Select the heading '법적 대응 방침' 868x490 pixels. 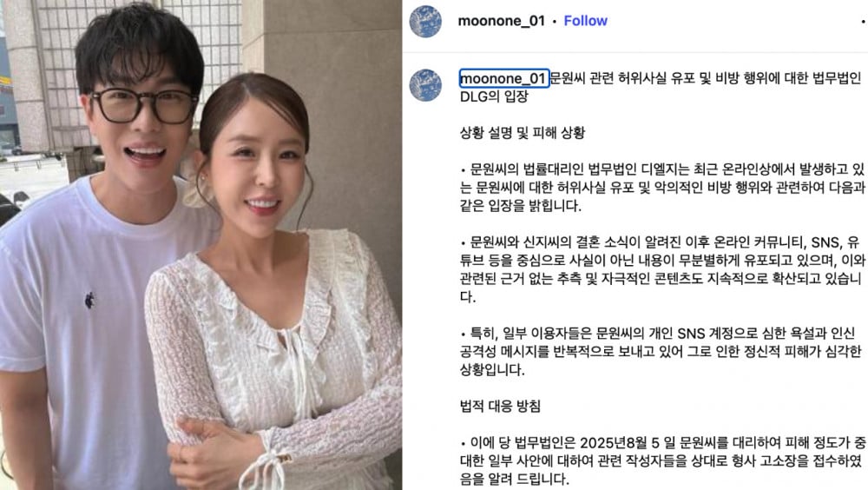(501, 407)
